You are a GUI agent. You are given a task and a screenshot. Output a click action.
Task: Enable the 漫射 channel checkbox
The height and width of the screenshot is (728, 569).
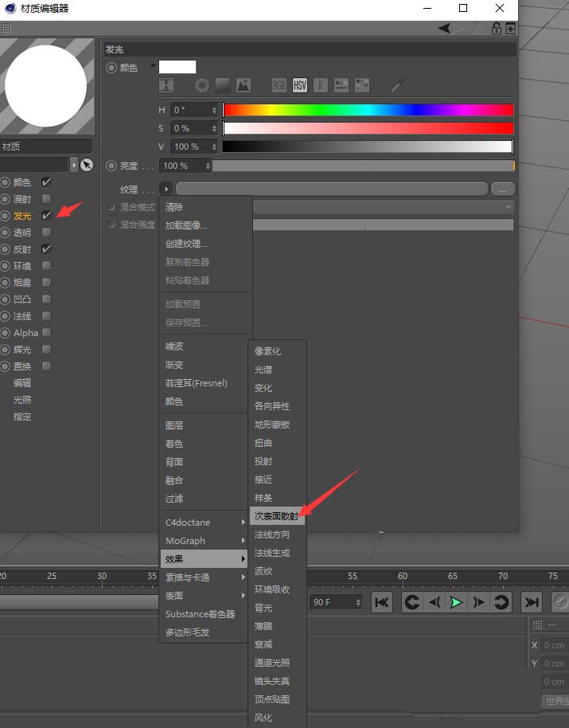pos(46,198)
